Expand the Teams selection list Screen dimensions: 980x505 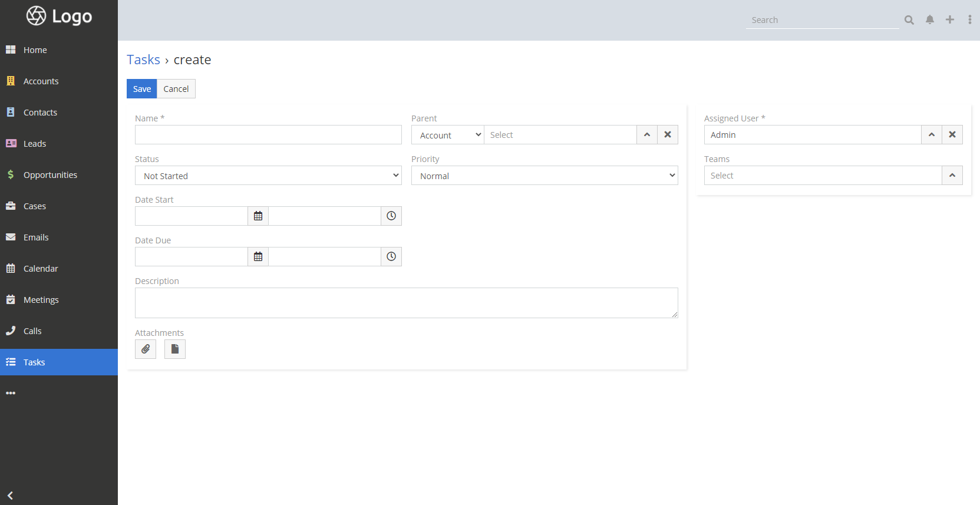[952, 176]
